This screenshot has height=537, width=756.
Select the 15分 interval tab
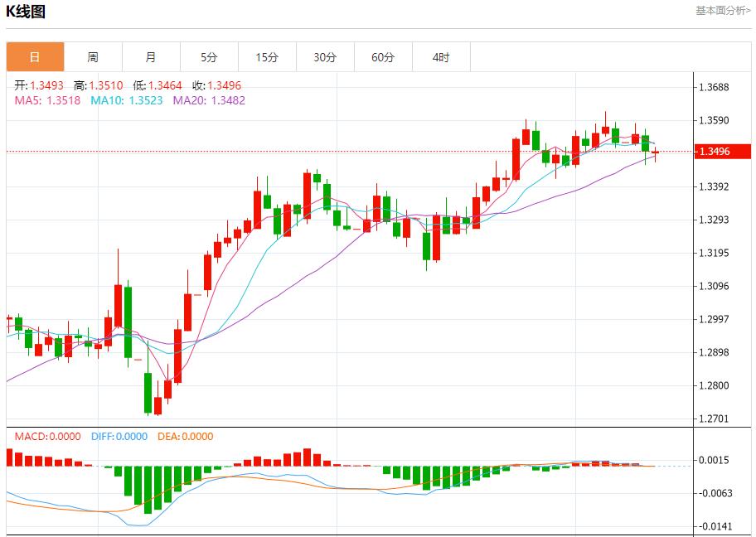267,57
